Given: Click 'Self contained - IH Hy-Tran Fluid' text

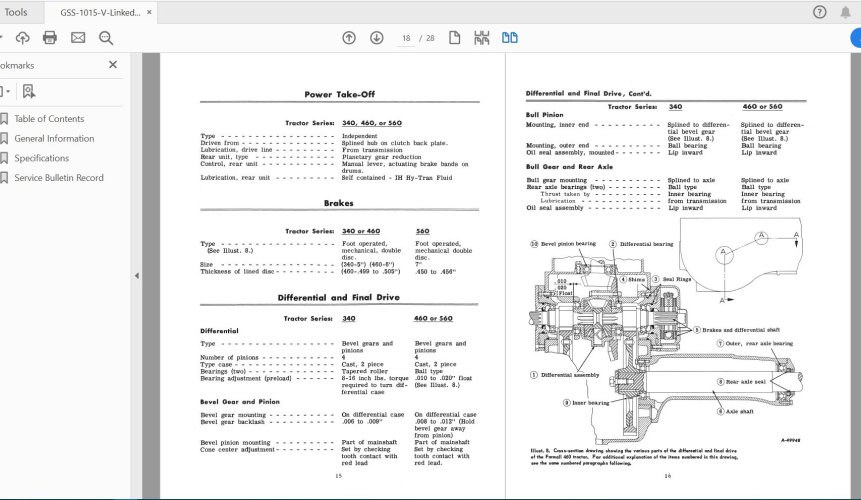Looking at the screenshot, I should point(397,178).
